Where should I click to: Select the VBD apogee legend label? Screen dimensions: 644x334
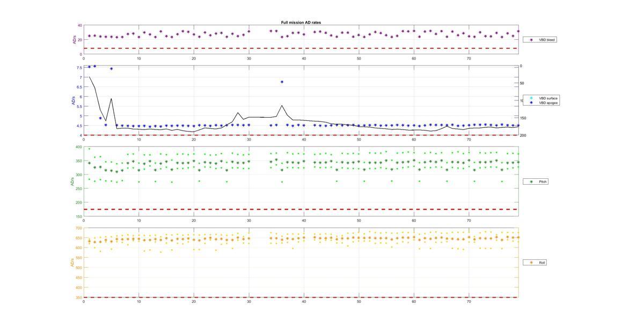point(548,103)
